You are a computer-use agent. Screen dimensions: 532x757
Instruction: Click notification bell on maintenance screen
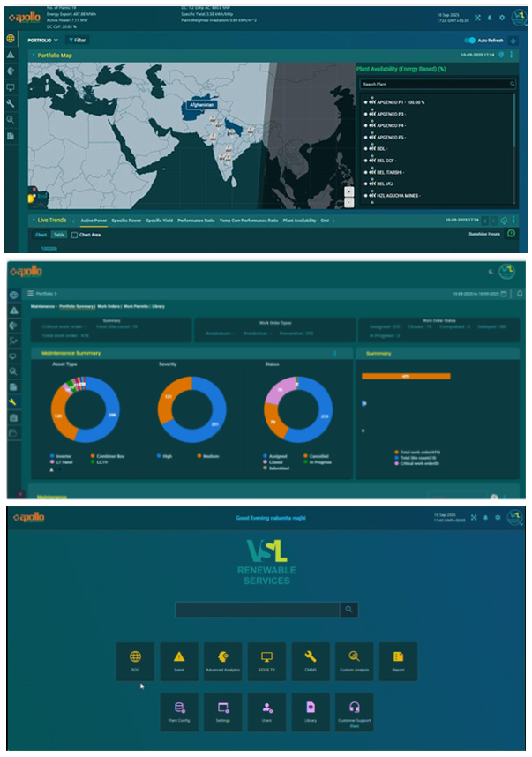[x=520, y=294]
